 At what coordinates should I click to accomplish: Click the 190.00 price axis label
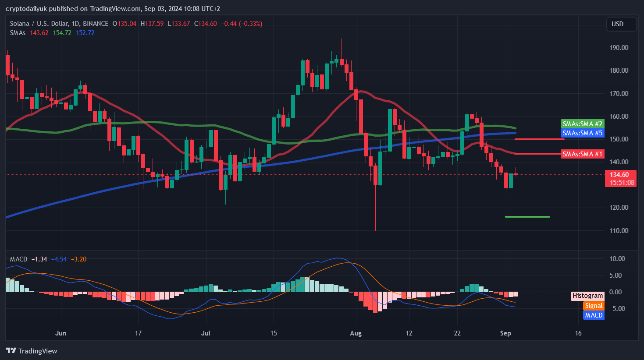coord(619,48)
